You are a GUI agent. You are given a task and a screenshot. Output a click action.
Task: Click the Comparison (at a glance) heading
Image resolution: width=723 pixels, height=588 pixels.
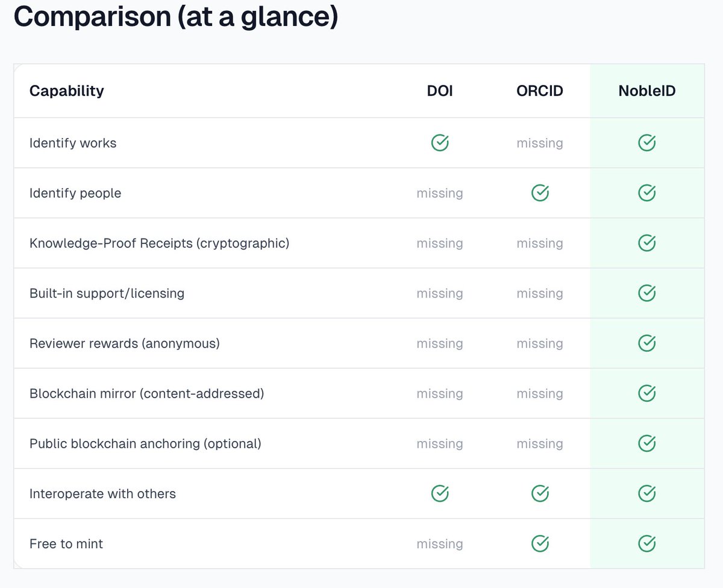point(176,17)
